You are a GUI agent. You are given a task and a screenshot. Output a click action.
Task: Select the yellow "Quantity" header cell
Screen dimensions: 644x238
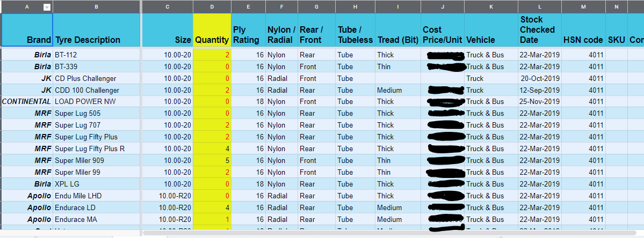coord(212,30)
